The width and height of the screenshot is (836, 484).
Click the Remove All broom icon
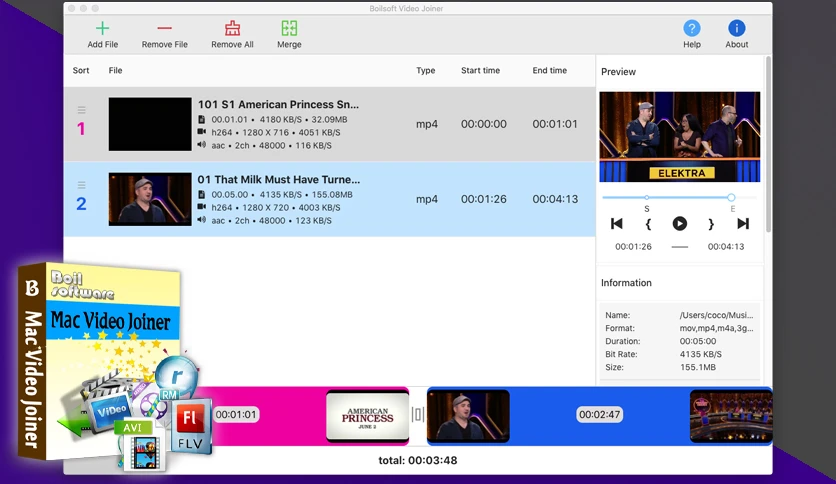click(x=232, y=28)
